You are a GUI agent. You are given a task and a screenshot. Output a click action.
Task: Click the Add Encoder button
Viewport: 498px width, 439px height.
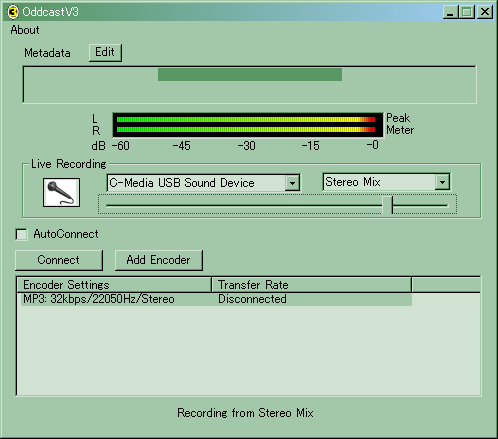tap(158, 260)
